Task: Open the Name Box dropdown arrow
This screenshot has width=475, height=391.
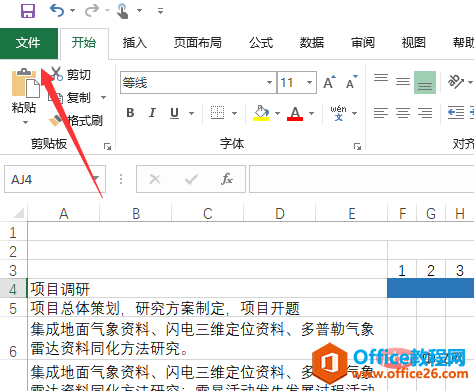Action: point(96,179)
